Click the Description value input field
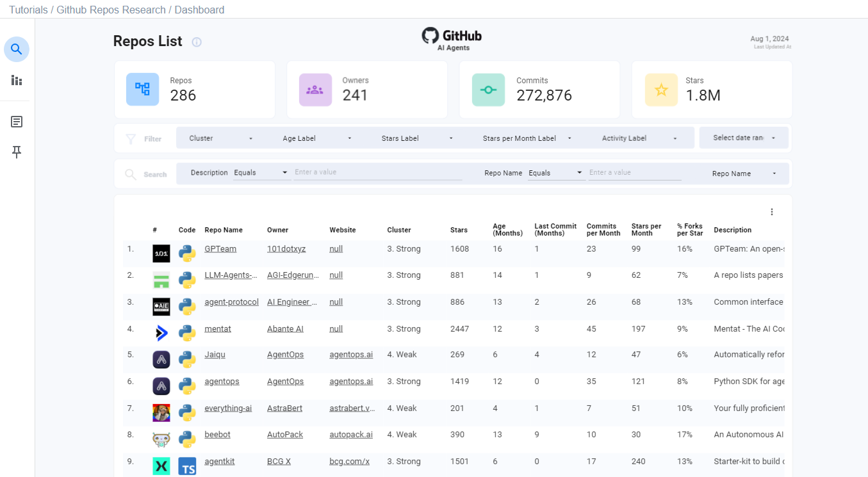Screen dimensions: 868x477 pyautogui.click(x=378, y=172)
